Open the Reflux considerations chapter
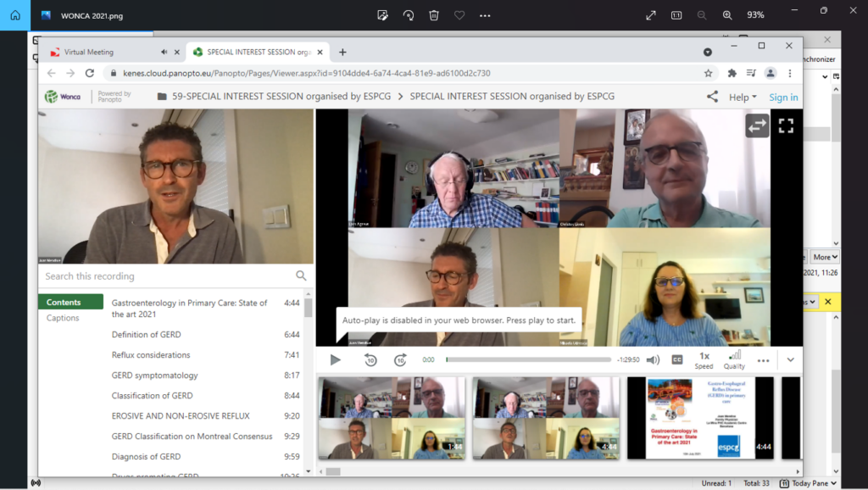Viewport: 868px width, 490px height. [x=205, y=355]
